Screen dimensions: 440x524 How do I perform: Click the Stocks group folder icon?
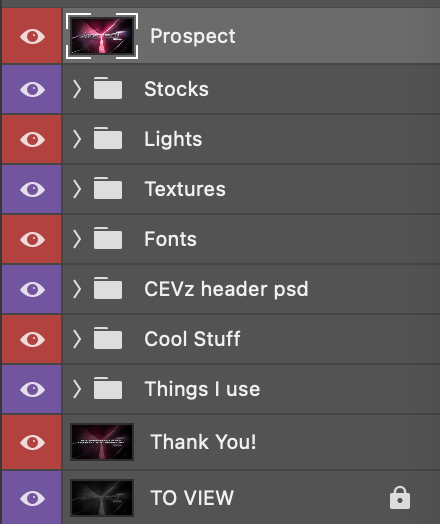(x=108, y=88)
